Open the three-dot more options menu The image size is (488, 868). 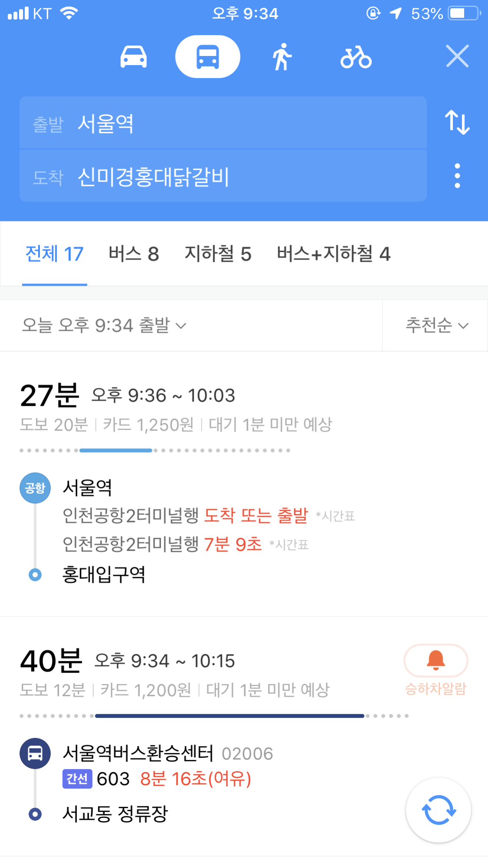457,176
